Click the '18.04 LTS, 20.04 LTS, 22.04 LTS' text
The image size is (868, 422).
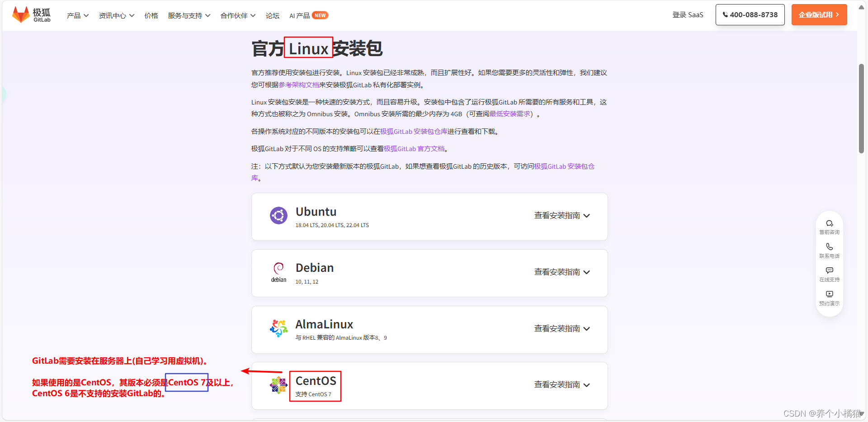(x=332, y=225)
